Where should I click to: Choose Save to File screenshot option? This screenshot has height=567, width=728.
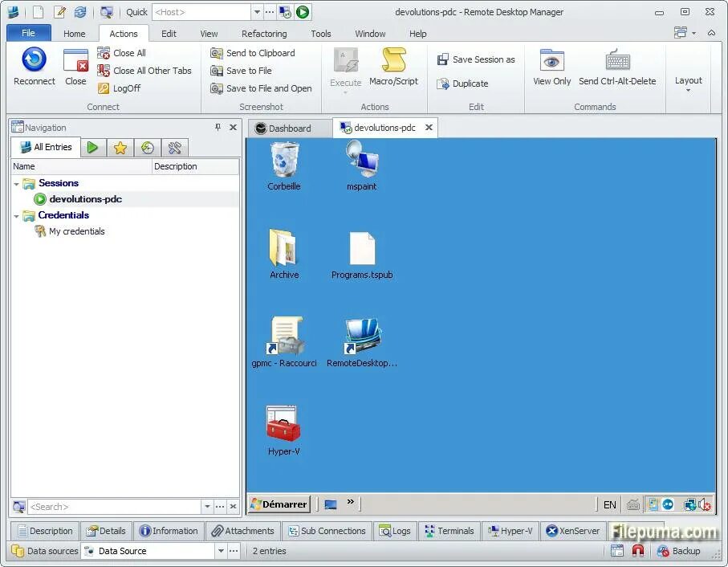tap(241, 71)
